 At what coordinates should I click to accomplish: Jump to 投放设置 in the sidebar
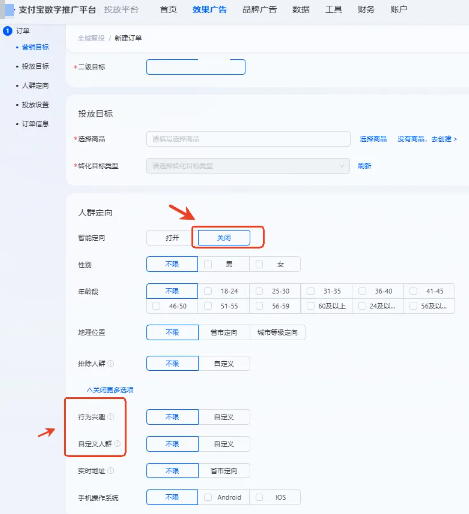click(x=35, y=105)
